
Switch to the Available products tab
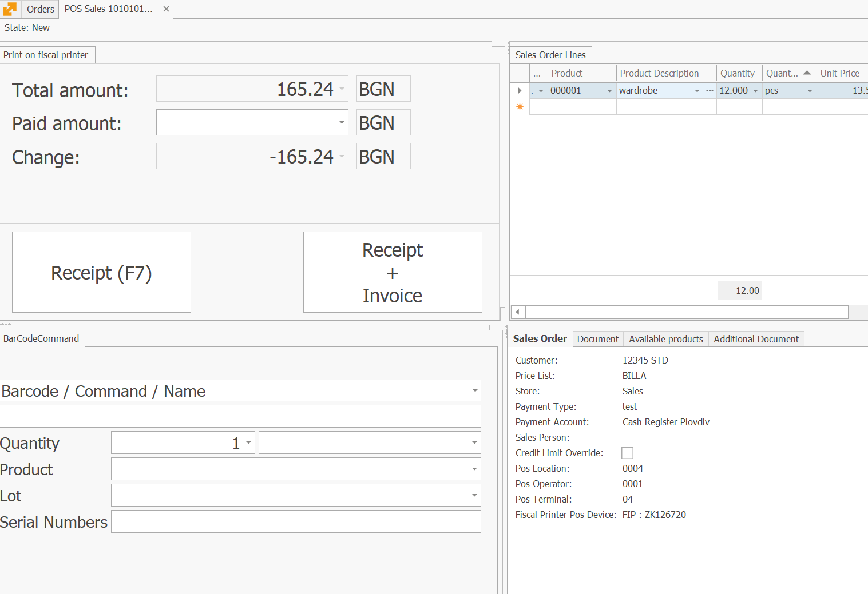coord(666,339)
